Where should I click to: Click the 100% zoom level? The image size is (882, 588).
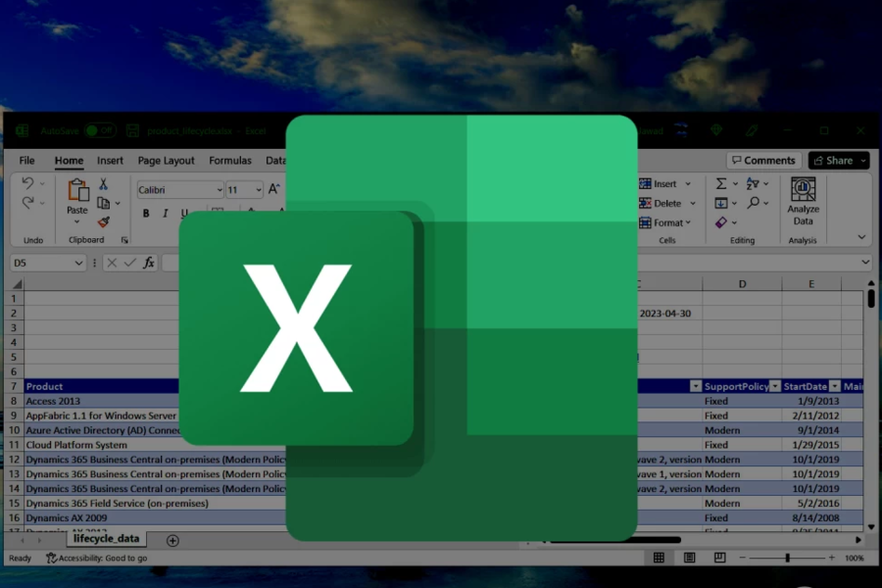coord(854,559)
